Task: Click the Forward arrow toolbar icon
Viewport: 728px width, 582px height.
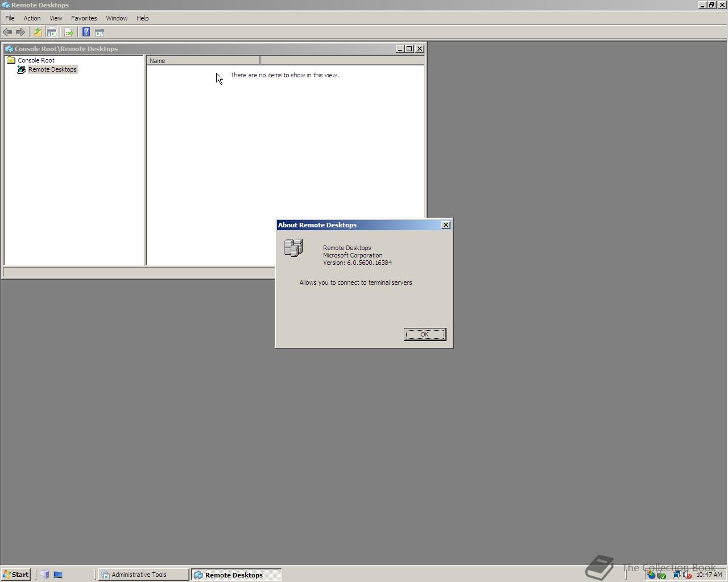Action: coord(20,32)
